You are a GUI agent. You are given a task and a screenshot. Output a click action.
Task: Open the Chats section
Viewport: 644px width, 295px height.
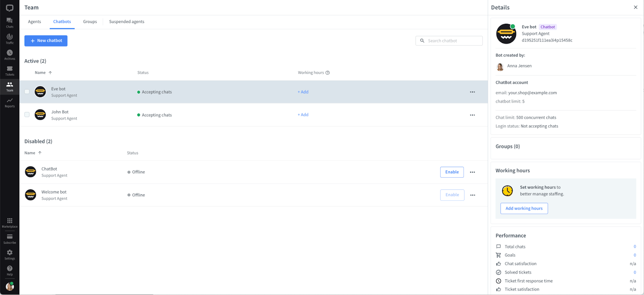click(10, 23)
